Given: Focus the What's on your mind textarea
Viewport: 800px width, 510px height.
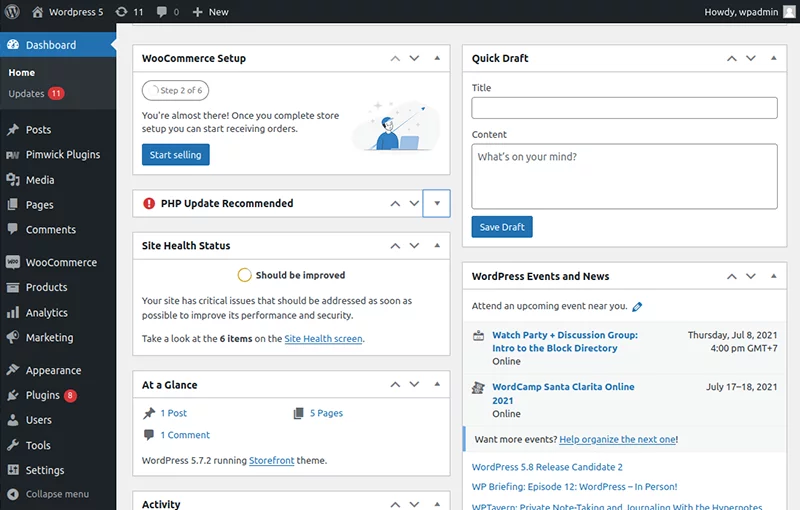Looking at the screenshot, I should click(624, 176).
